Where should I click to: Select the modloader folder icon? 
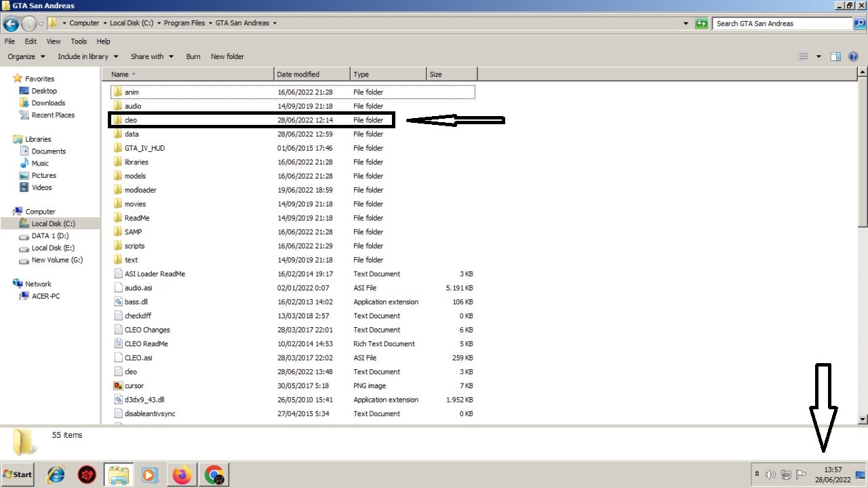tap(117, 190)
